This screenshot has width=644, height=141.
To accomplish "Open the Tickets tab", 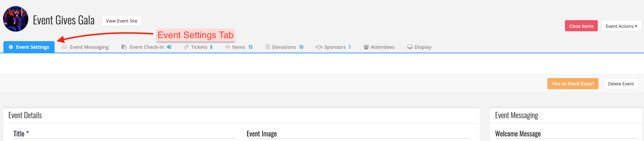I will (x=198, y=47).
